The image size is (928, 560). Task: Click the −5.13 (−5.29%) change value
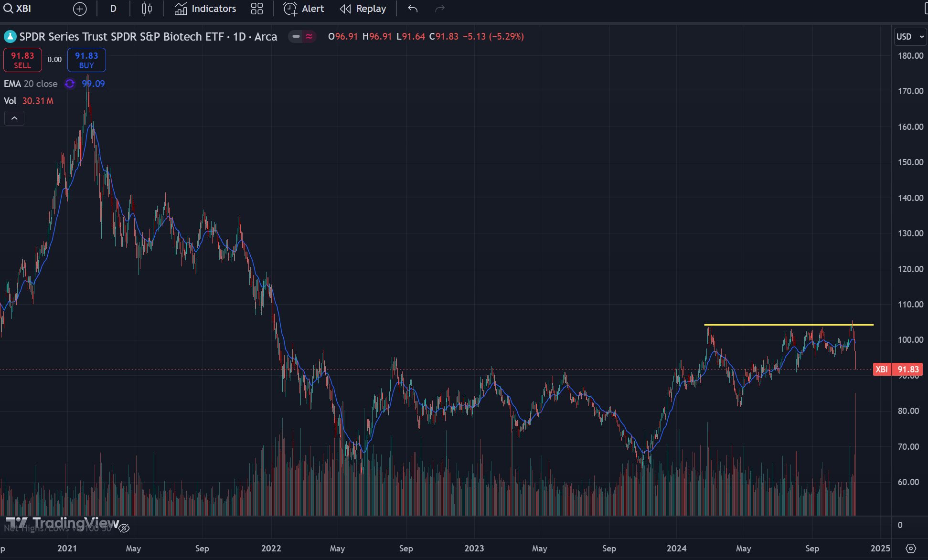pos(493,36)
